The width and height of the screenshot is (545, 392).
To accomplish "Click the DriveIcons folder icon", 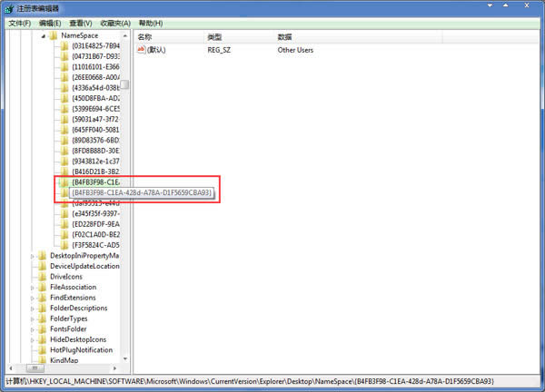I will [x=42, y=277].
